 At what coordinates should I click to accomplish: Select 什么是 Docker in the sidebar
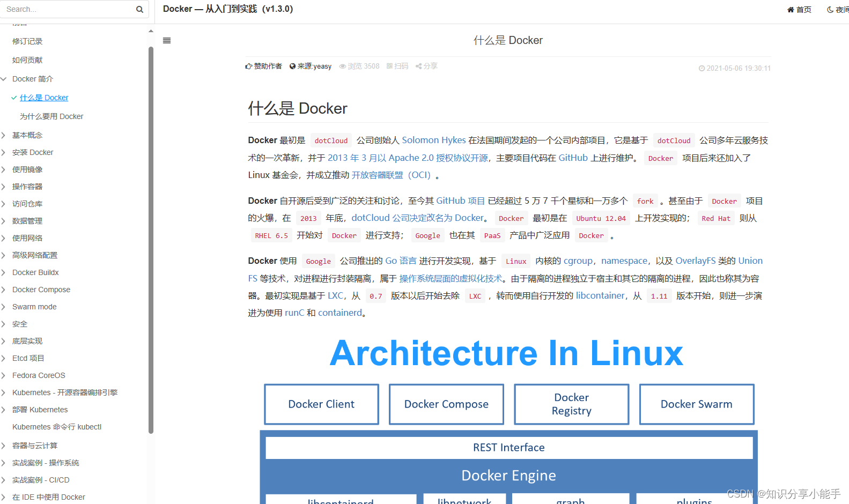pyautogui.click(x=44, y=98)
